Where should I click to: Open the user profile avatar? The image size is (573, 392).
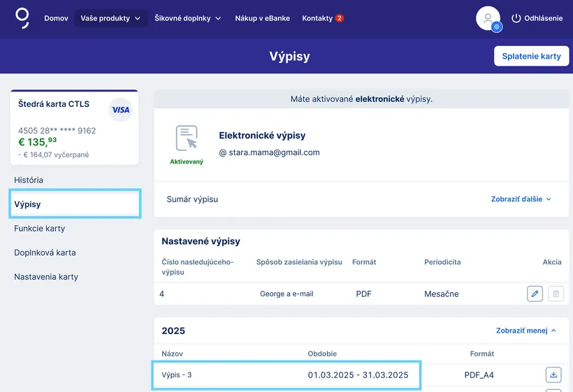coord(488,18)
